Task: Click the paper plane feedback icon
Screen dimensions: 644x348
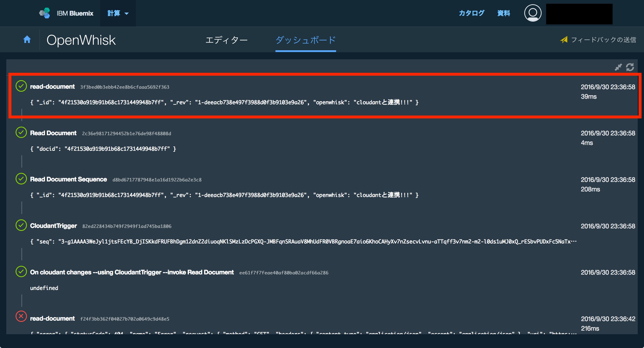Action: [x=564, y=40]
